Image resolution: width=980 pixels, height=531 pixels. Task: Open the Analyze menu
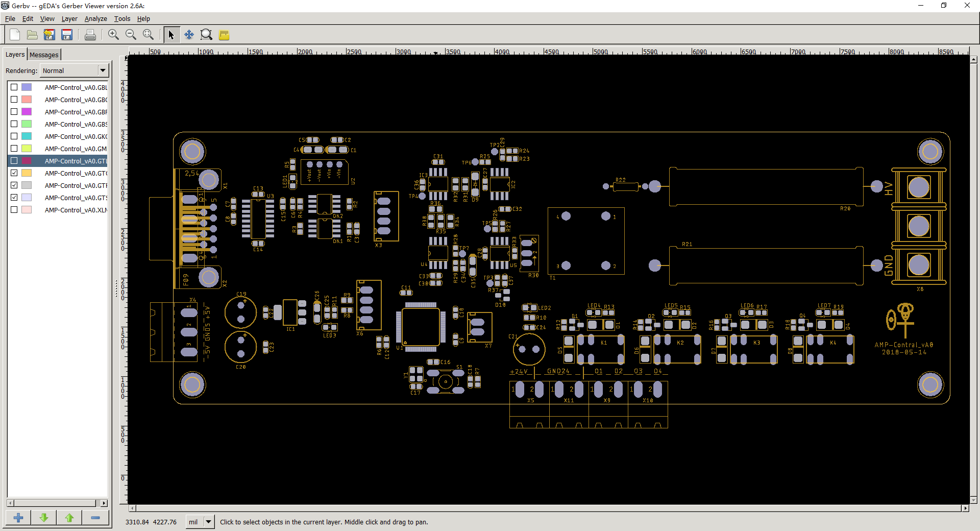point(95,19)
